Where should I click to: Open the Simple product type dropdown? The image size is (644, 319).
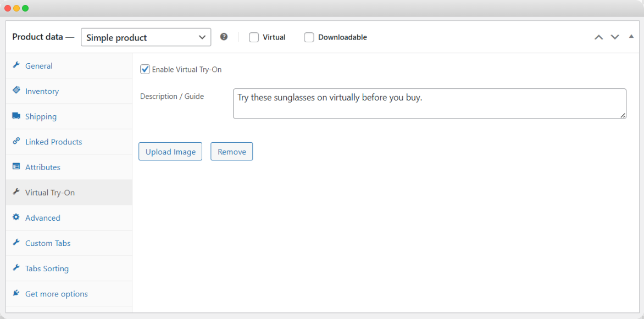[146, 37]
